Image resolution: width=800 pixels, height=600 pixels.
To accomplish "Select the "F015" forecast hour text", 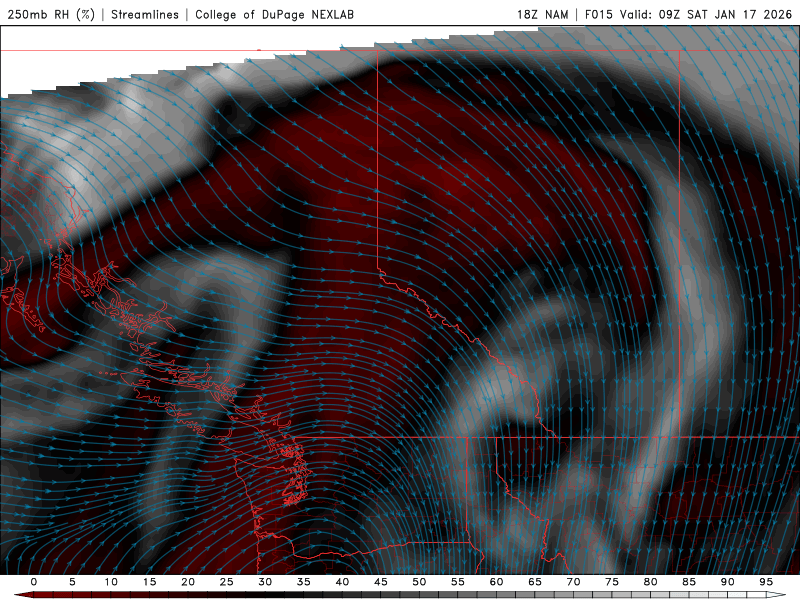I will (x=598, y=14).
